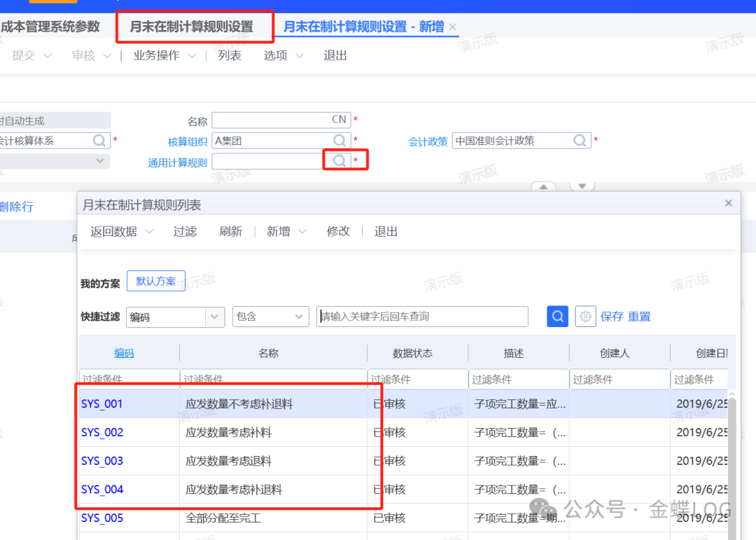Type in the quick filter keyword field

[x=422, y=317]
